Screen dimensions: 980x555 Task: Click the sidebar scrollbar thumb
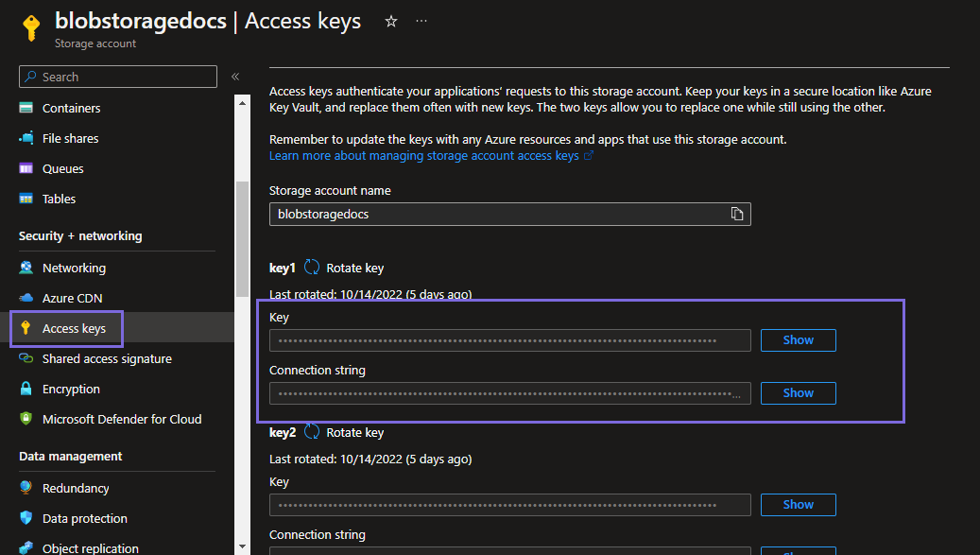[243, 239]
